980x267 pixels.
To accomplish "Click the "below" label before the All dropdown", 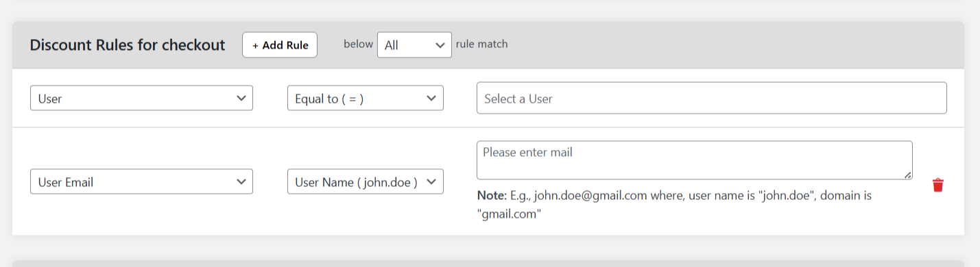I will point(358,44).
